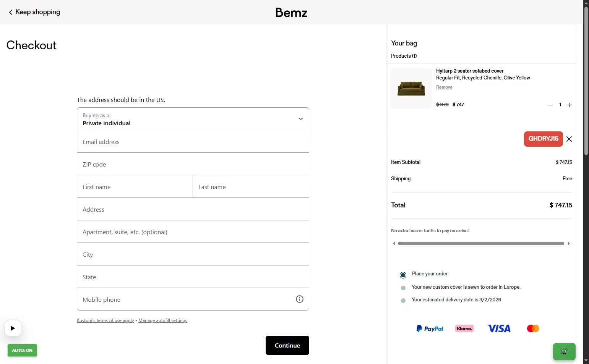Viewport: 589px width, 364px height.
Task: Click the Total $ 747.15 amount
Action: [x=561, y=205]
